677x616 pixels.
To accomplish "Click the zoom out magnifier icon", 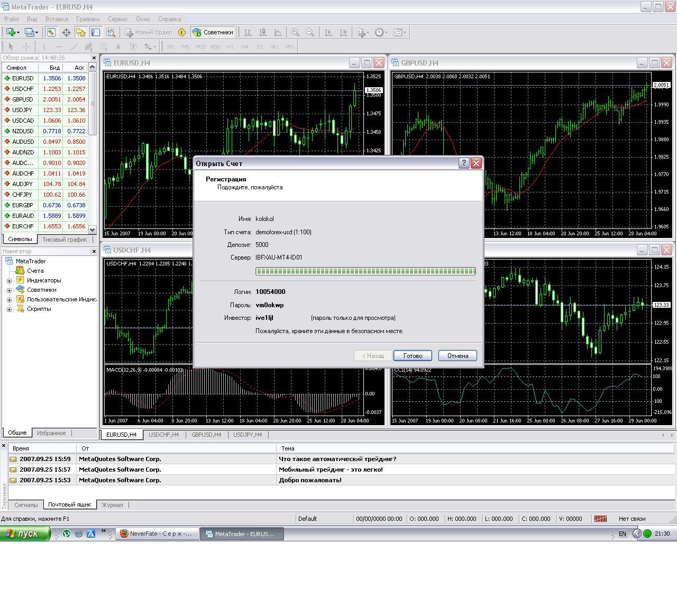I will (310, 32).
